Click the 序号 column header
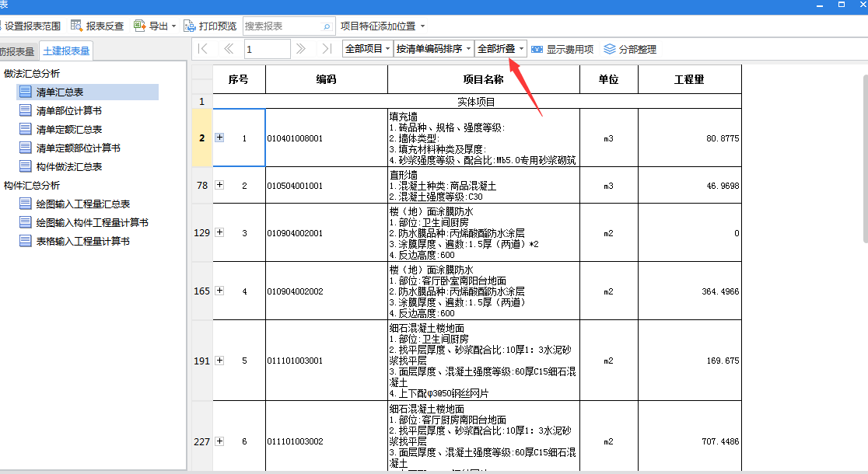Viewport: 868px width, 474px height. (x=239, y=79)
